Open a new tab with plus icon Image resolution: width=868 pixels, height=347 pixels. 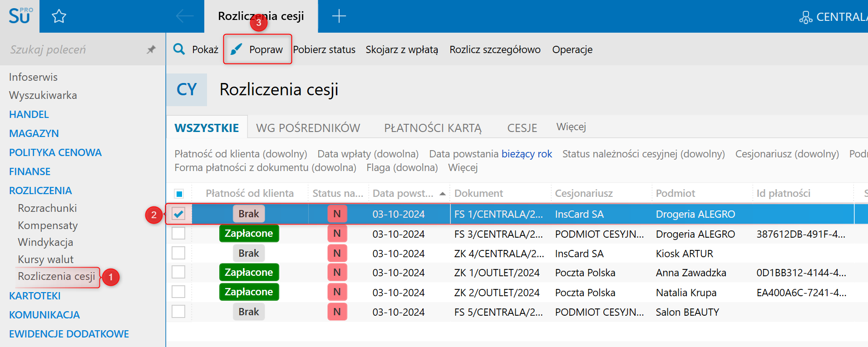(339, 16)
